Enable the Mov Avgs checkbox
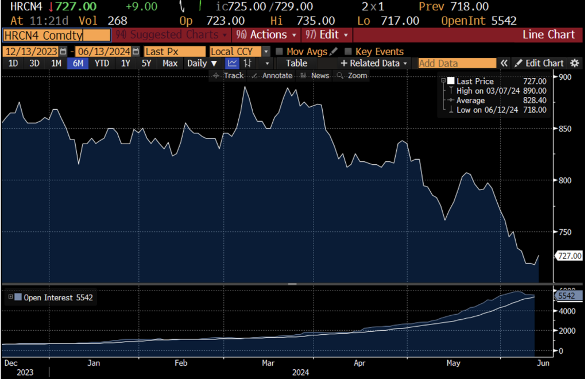This screenshot has height=379, width=588. [280, 52]
